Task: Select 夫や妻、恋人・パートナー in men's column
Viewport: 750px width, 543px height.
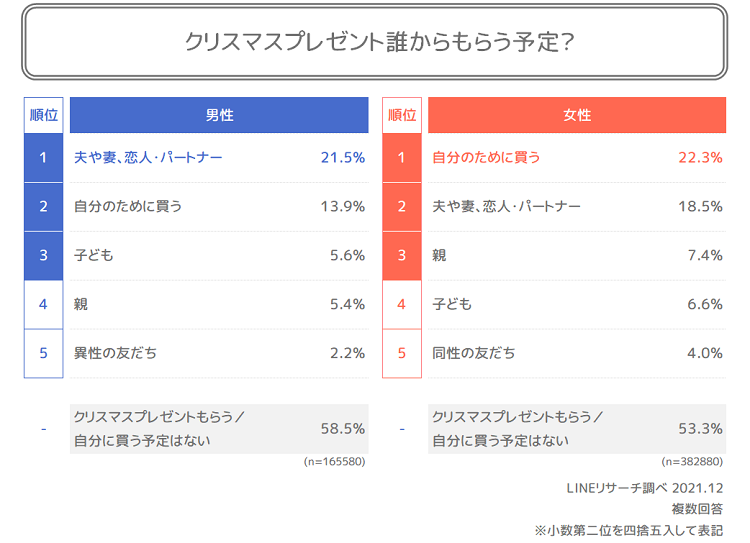Action: click(x=148, y=157)
